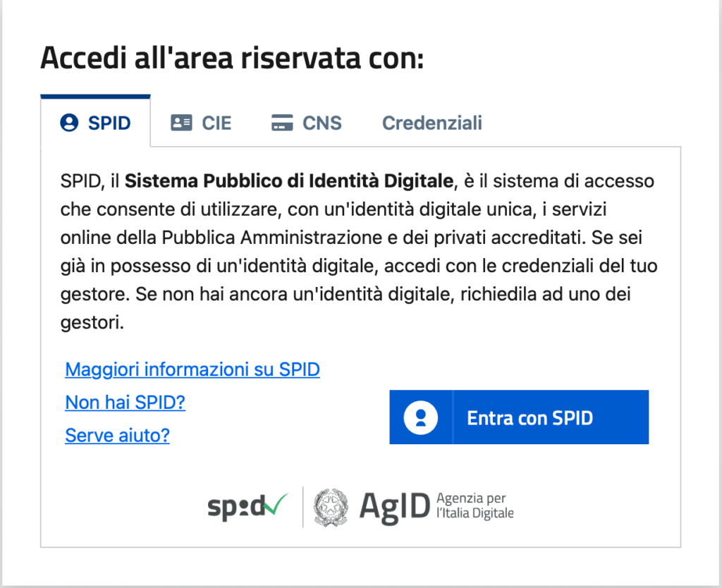Image resolution: width=722 pixels, height=588 pixels.
Task: Click the Entra con SPID label text
Action: click(x=530, y=418)
